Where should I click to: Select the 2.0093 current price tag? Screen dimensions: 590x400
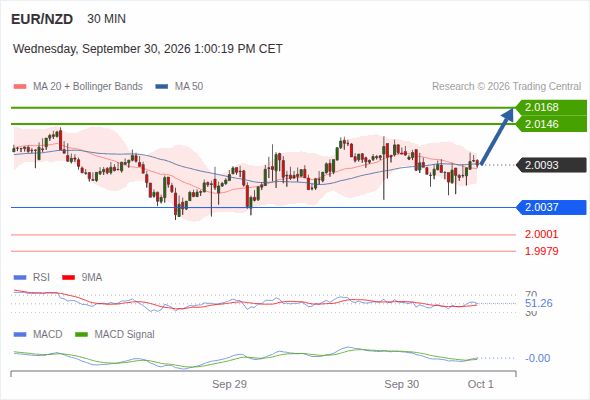pos(551,165)
